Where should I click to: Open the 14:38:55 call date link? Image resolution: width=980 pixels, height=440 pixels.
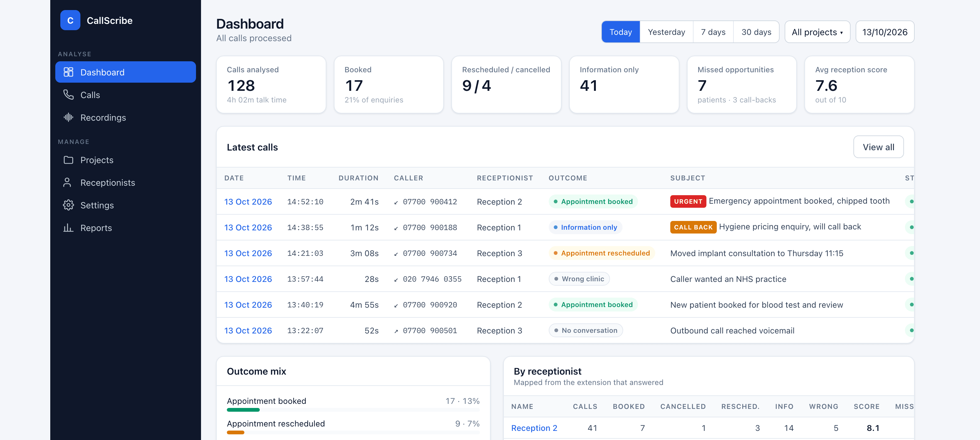pyautogui.click(x=248, y=228)
